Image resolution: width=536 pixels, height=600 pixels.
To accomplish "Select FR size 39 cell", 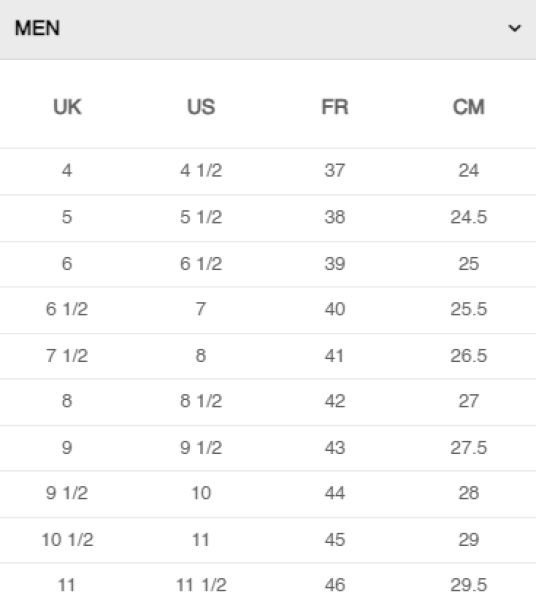I will pos(335,264).
